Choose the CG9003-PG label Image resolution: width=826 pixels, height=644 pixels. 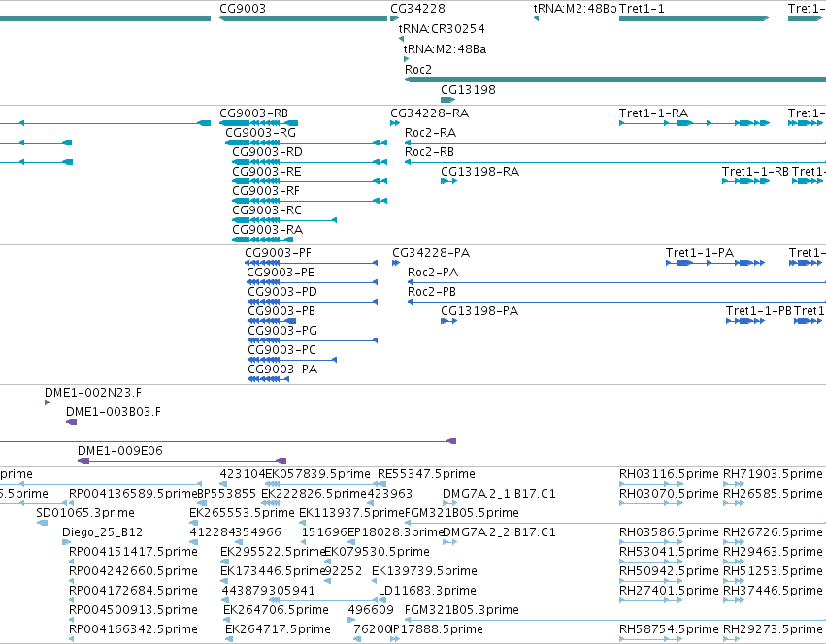click(x=282, y=331)
